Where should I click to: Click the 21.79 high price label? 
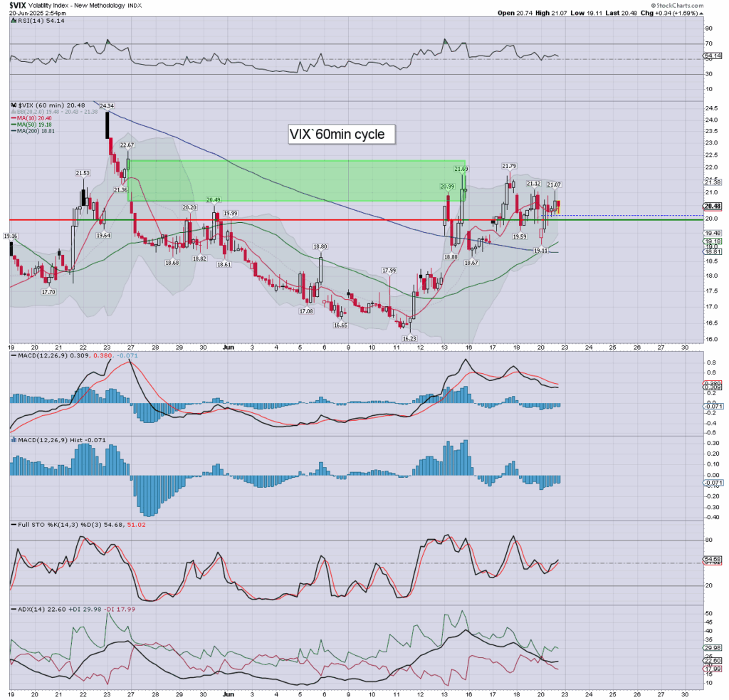508,167
